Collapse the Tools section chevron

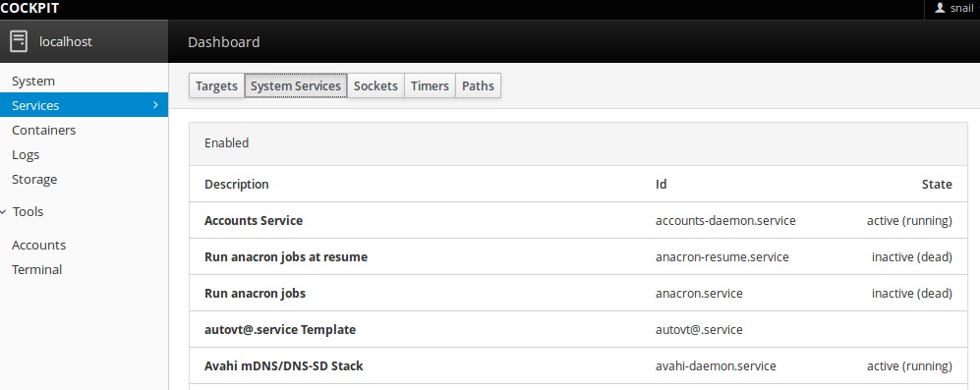click(4, 212)
